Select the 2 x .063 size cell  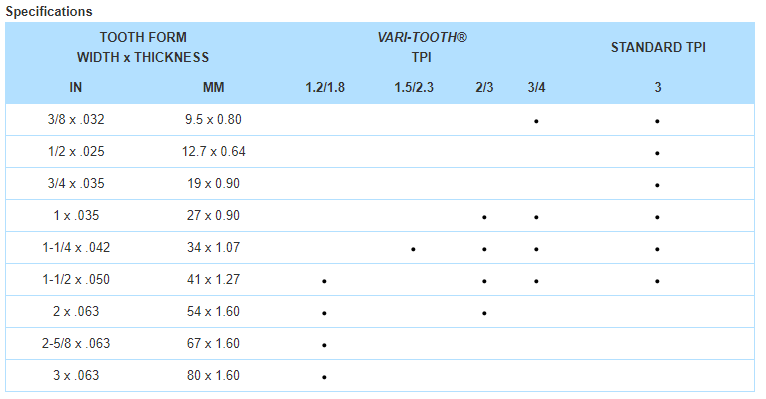[76, 312]
